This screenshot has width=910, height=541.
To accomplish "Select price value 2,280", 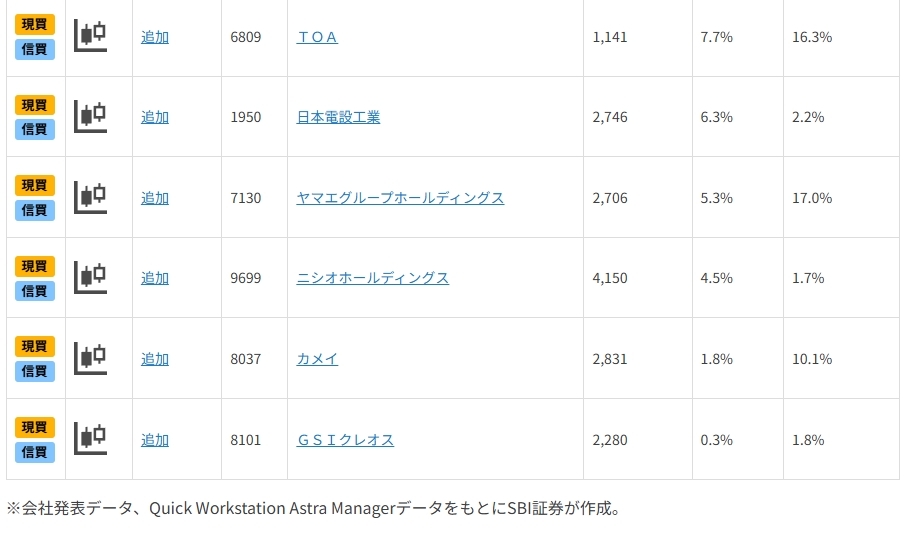I will (610, 440).
